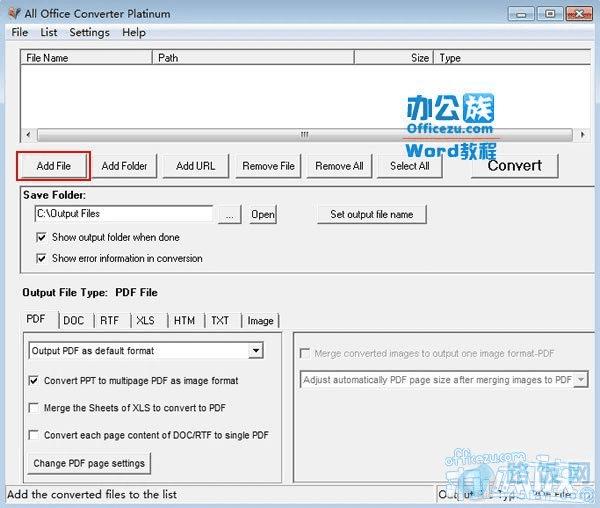The image size is (600, 508).
Task: Enable Convert each page content to single PDF
Action: coord(34,435)
